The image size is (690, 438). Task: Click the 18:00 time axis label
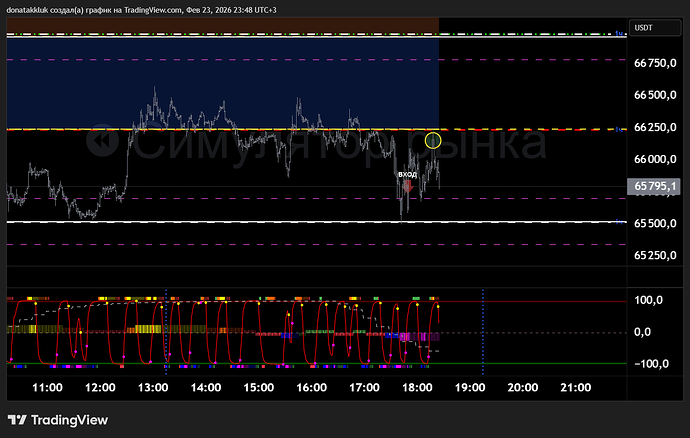417,387
